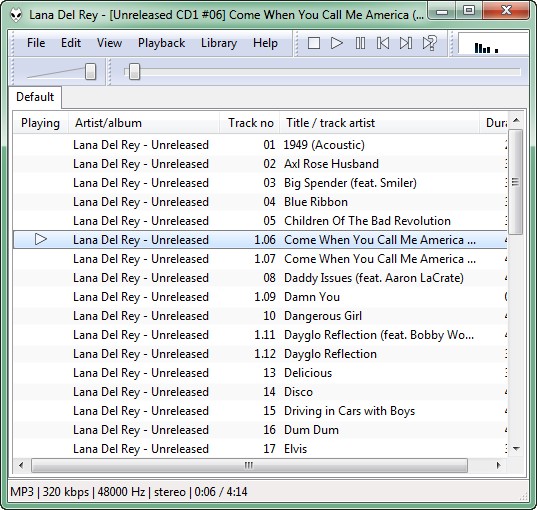Sort by the Playing column header
537x510 pixels.
tap(40, 123)
